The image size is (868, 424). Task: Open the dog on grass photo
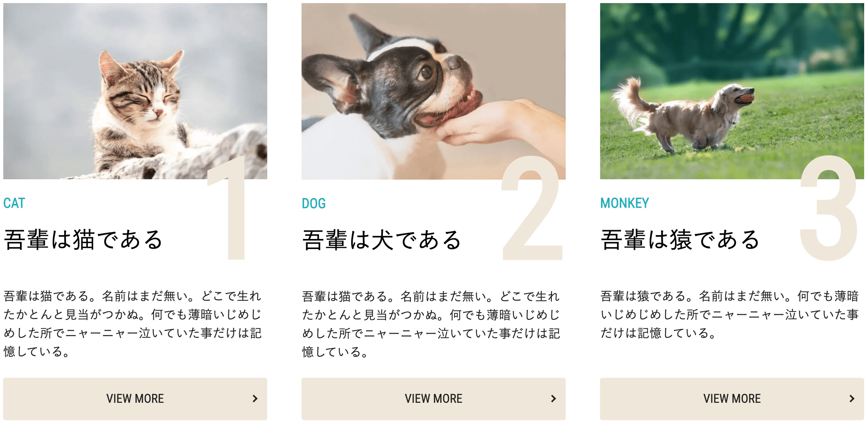tap(732, 91)
